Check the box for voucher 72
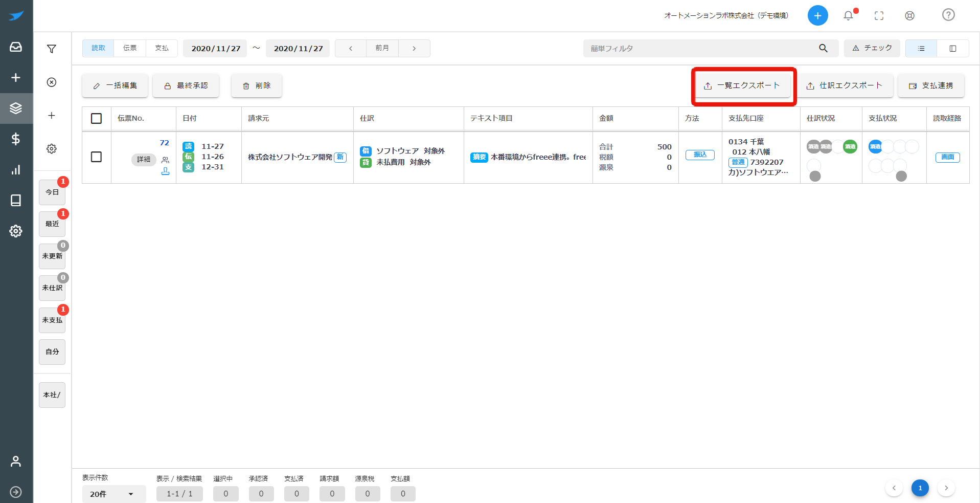Image resolution: width=980 pixels, height=503 pixels. pyautogui.click(x=96, y=157)
